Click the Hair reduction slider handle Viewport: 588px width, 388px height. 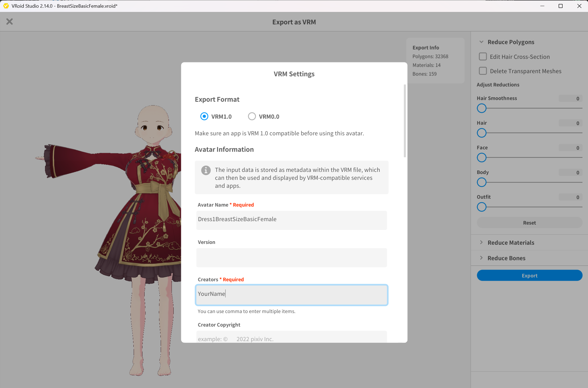tap(482, 133)
